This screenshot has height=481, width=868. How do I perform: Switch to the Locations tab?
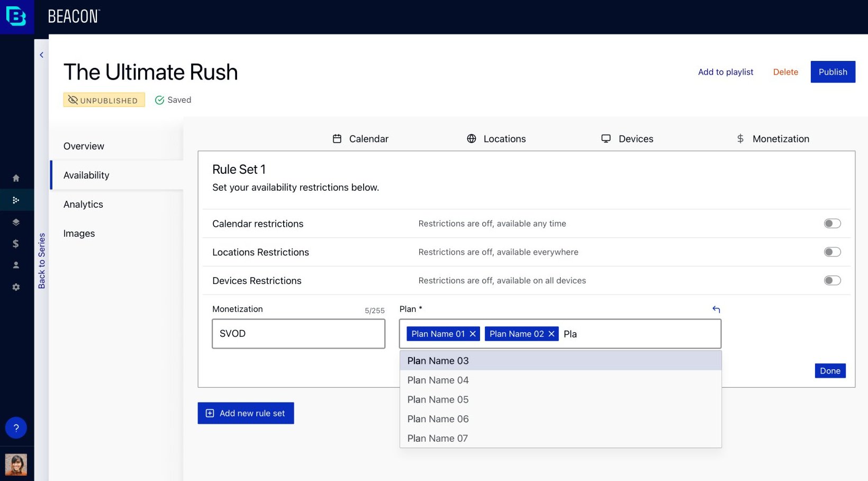coord(496,139)
